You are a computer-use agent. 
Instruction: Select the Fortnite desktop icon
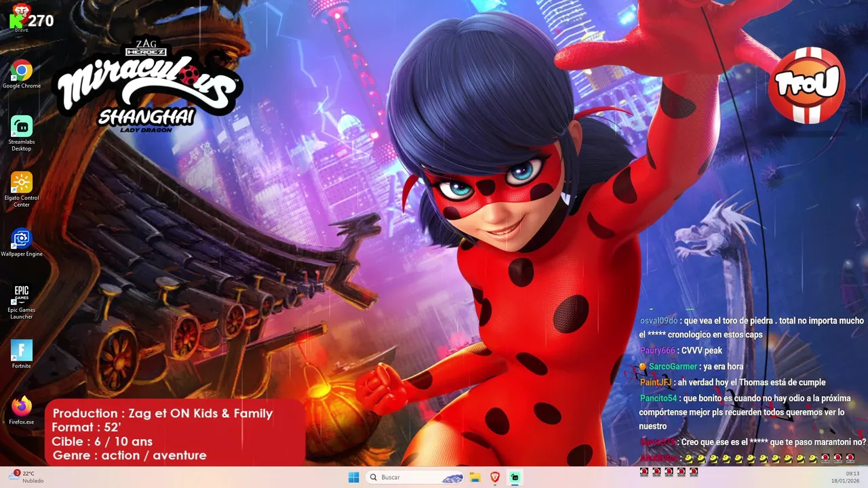(21, 354)
